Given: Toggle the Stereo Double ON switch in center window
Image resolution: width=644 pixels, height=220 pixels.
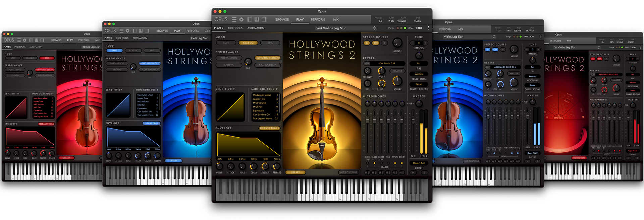Looking at the screenshot, I should (376, 43).
